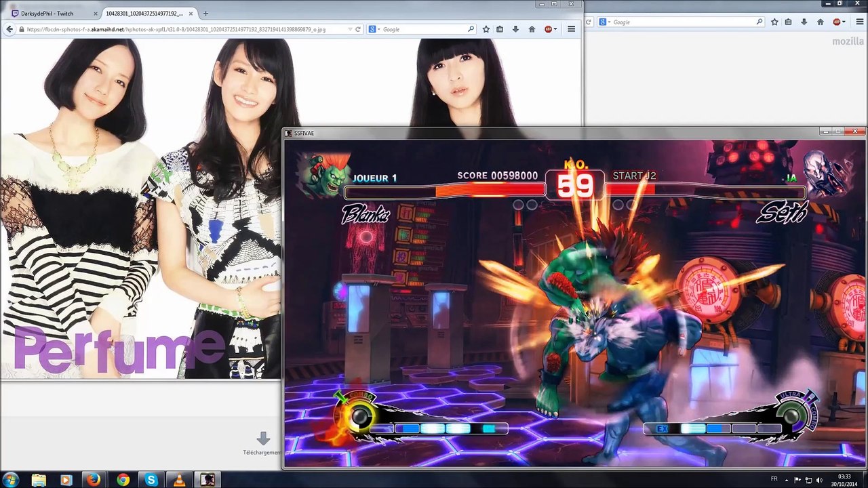Select the 10428301 image tab
Screen dimensions: 868x488
click(x=149, y=14)
